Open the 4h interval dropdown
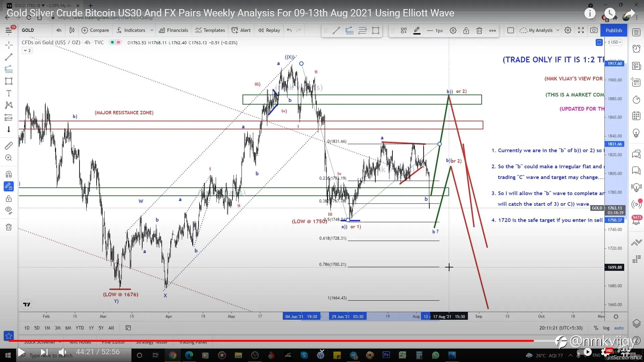 pyautogui.click(x=59, y=30)
